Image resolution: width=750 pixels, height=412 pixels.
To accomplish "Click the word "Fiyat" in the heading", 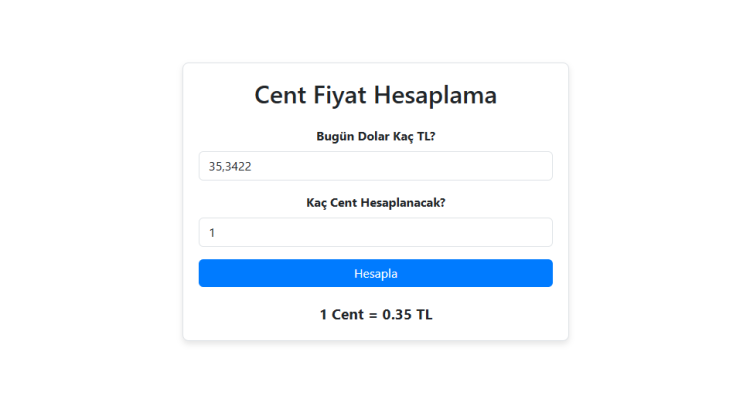I will (x=340, y=95).
